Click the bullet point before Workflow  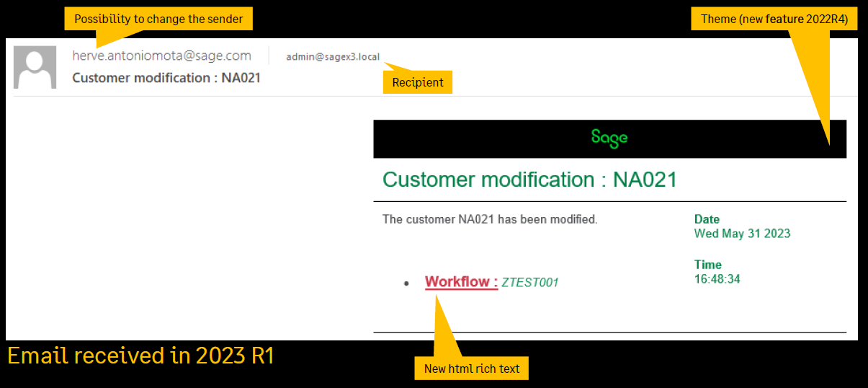point(408,283)
